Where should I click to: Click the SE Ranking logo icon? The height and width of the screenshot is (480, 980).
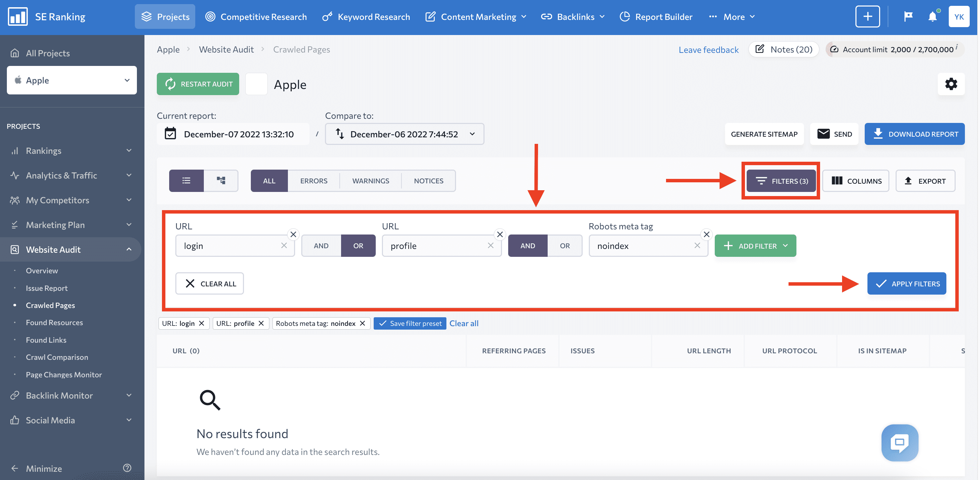tap(17, 17)
